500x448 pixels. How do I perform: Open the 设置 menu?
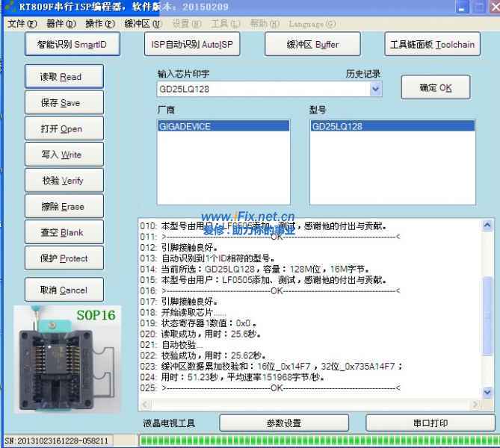pyautogui.click(x=187, y=24)
